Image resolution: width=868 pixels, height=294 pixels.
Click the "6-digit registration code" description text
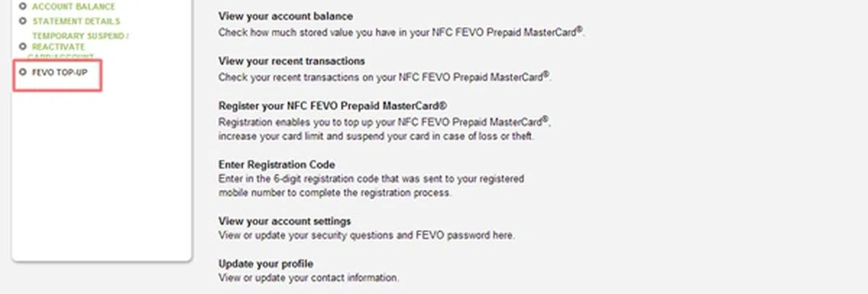tap(371, 185)
